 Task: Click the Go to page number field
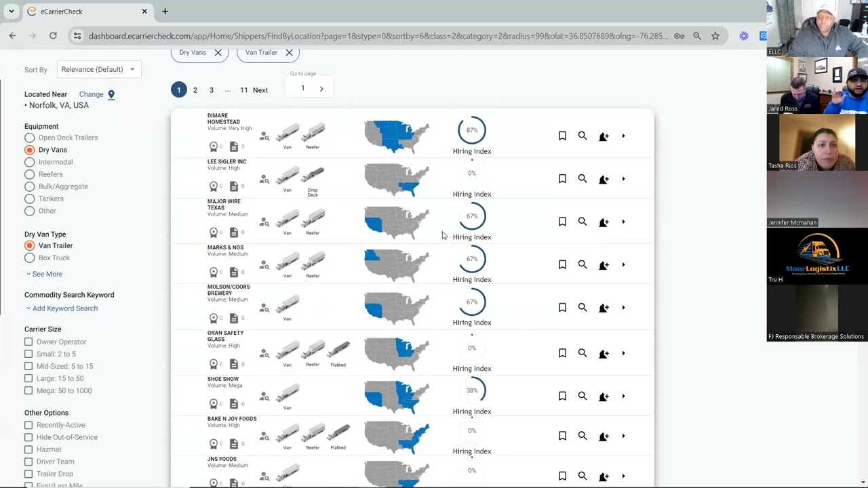tap(302, 88)
